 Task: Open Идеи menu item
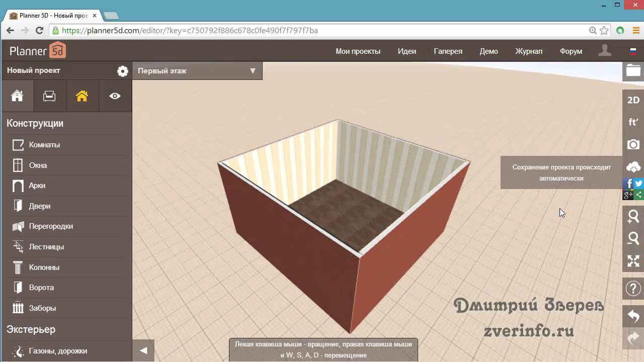407,51
